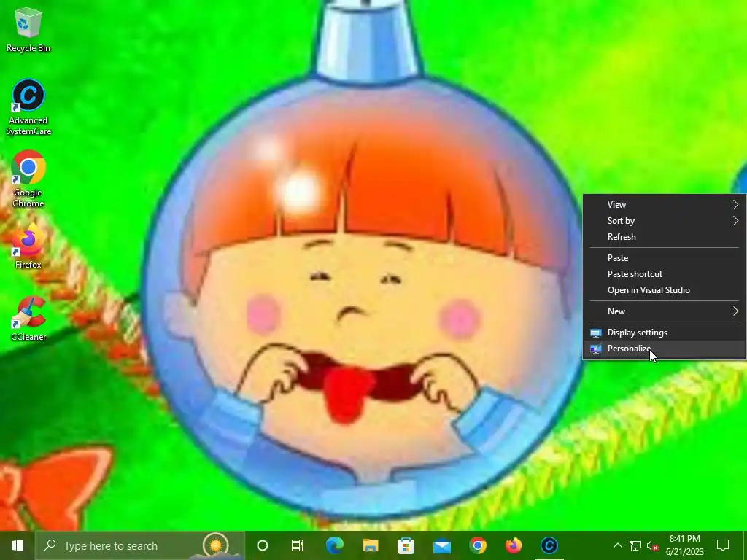
Task: Open Display settings from the context menu
Action: 665,332
